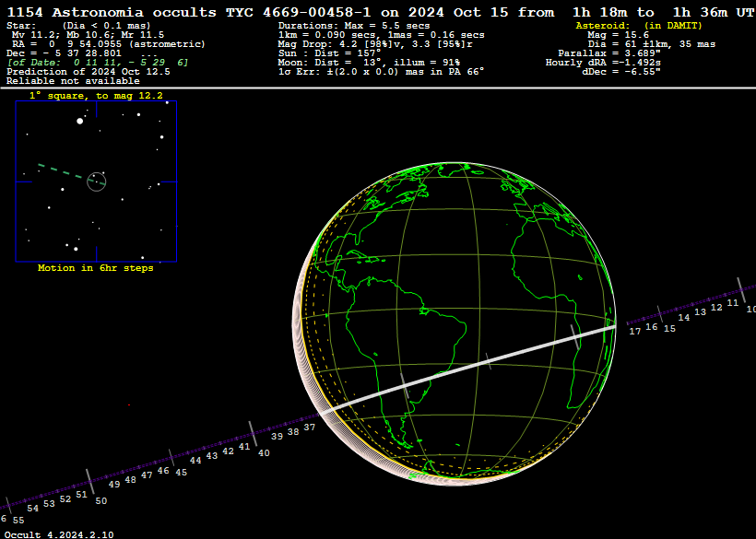Screen dimensions: 756x539
Task: Click minute label 42 on the lower-left path
Action: [228, 451]
